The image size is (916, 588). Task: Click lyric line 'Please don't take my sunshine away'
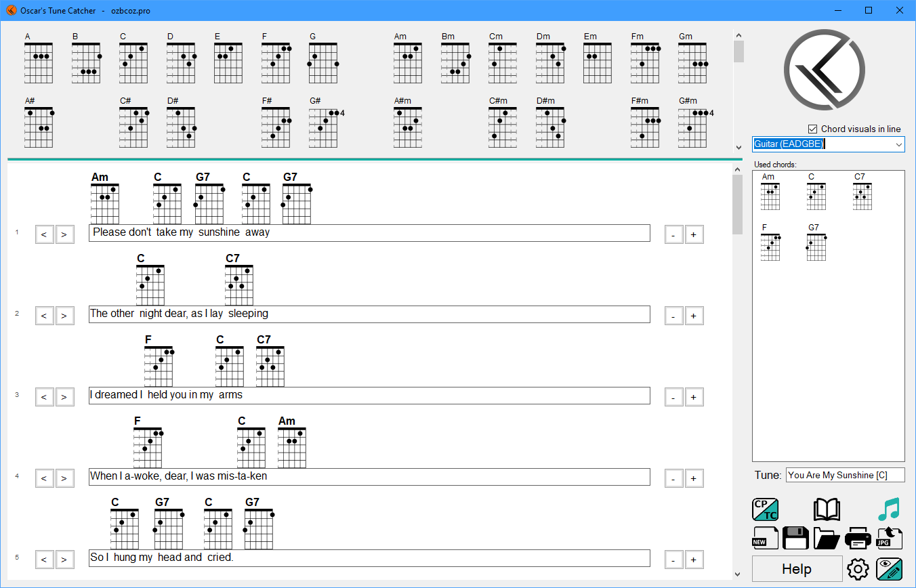(369, 232)
